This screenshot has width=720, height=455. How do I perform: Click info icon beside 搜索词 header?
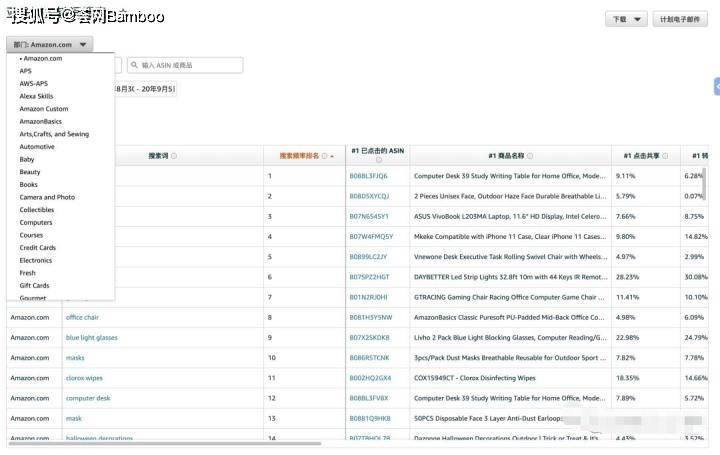[x=174, y=156]
